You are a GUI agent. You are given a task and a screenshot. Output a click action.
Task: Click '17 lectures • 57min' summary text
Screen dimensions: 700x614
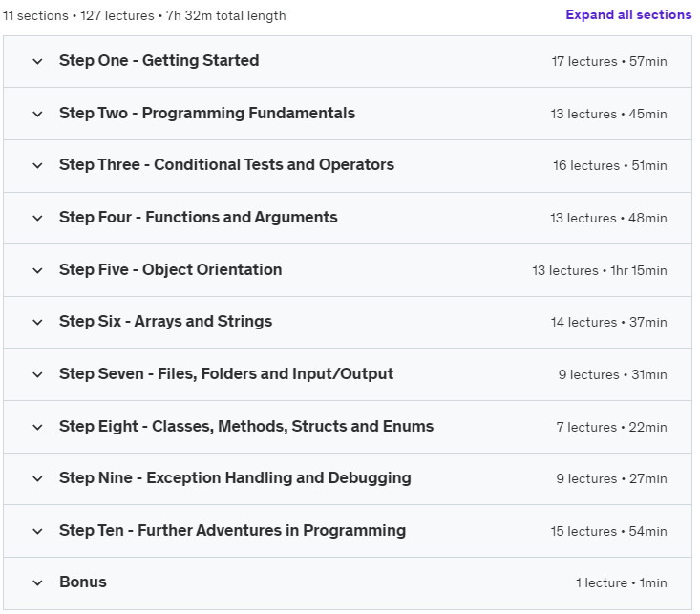pos(609,62)
